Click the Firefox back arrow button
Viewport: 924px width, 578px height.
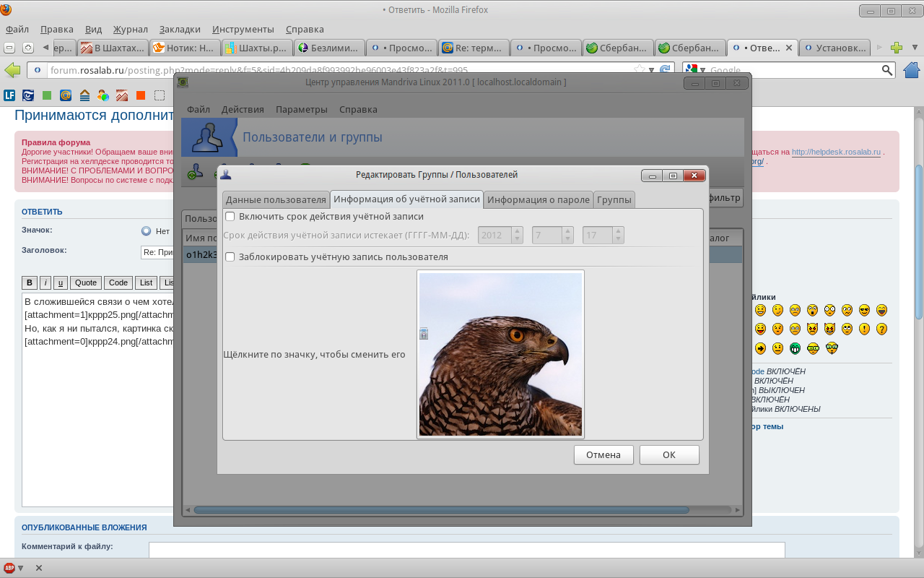coord(12,70)
